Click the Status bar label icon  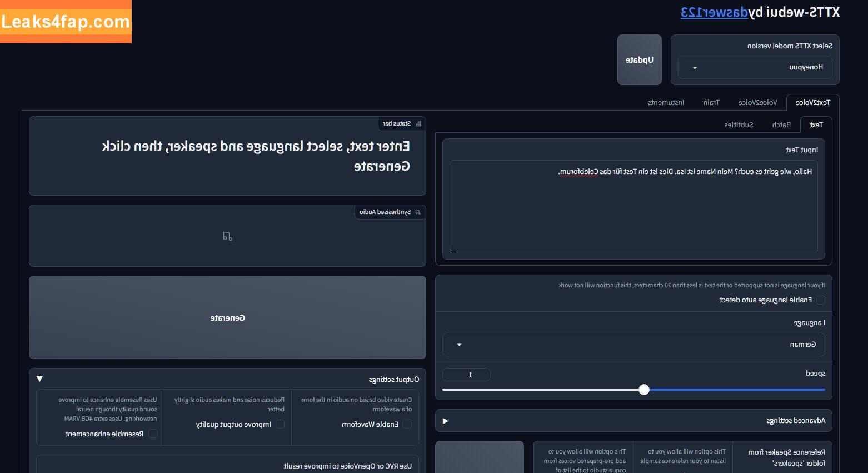pos(418,123)
